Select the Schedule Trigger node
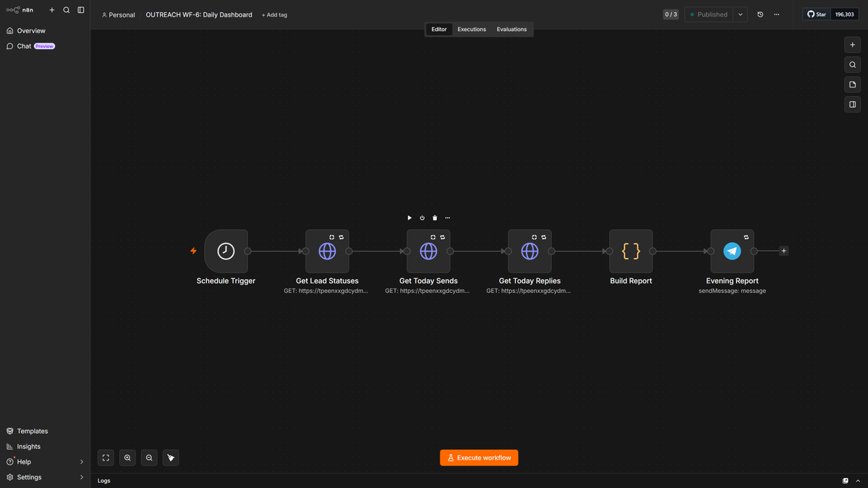The width and height of the screenshot is (868, 488). [226, 251]
